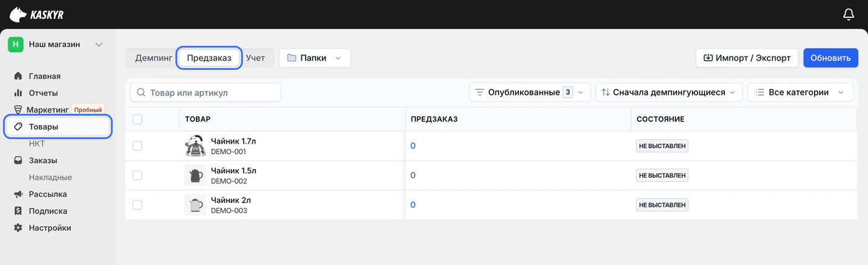Click the product name Чайник 2л
868x265 pixels.
[x=231, y=201]
